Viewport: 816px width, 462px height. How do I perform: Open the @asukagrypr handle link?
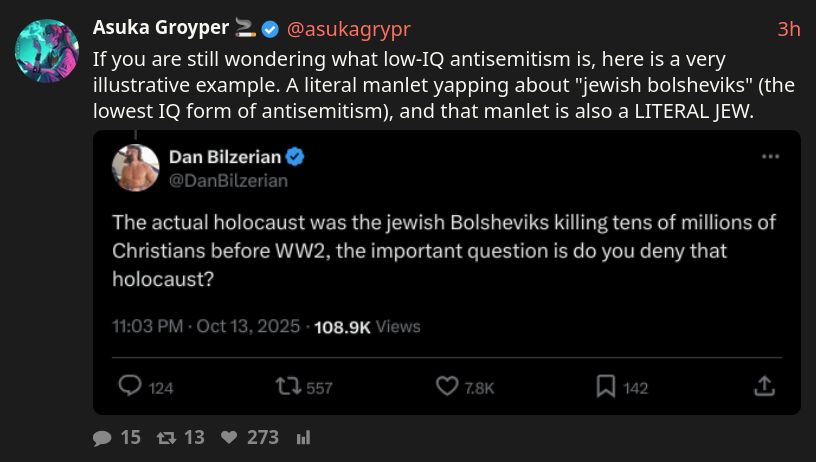349,29
